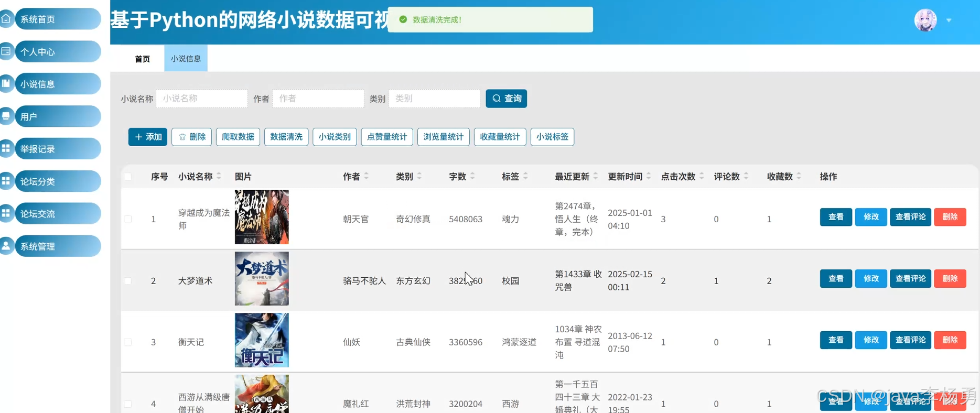Click the grid icon beside 论坛交流
Image resolution: width=980 pixels, height=413 pixels.
click(6, 213)
